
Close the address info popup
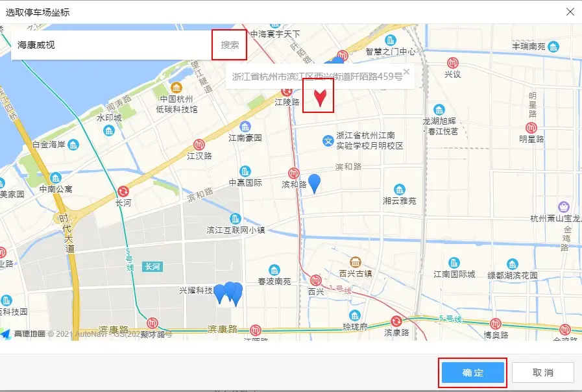(x=406, y=71)
